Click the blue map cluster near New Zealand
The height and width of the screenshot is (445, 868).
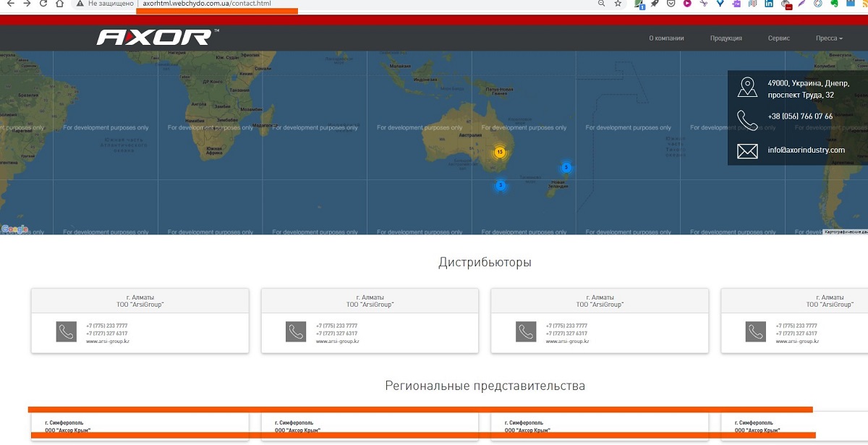[566, 168]
